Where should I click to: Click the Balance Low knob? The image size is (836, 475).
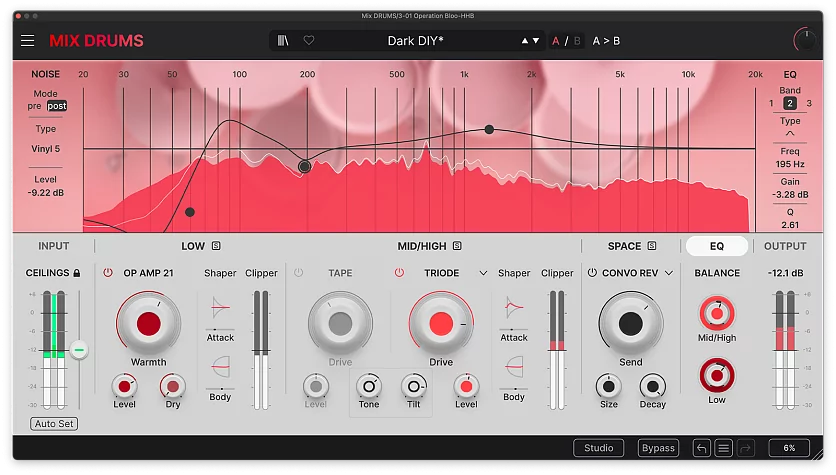(x=717, y=375)
